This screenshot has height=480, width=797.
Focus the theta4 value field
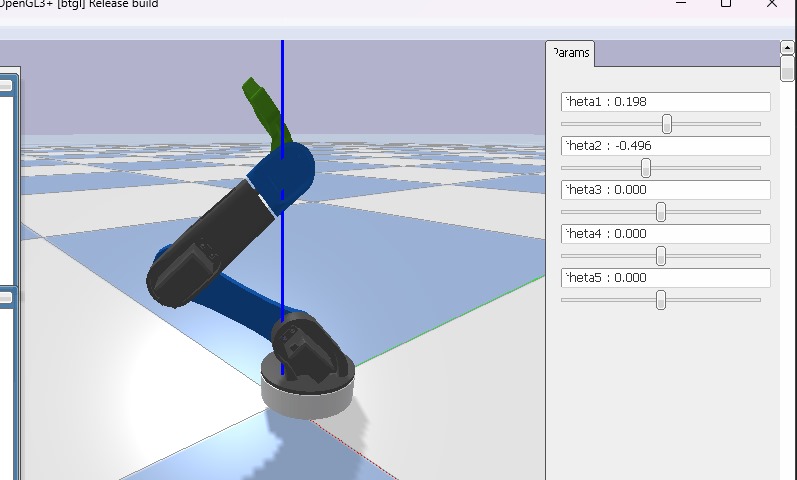coord(666,234)
